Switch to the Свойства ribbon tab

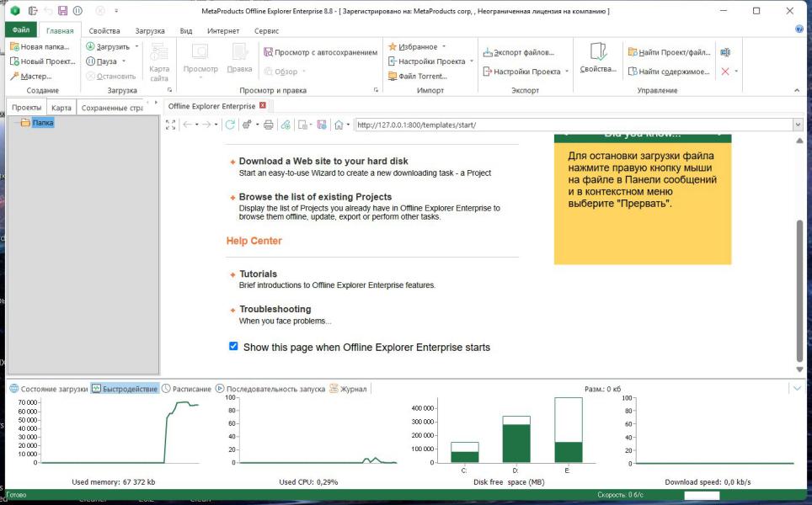click(104, 30)
